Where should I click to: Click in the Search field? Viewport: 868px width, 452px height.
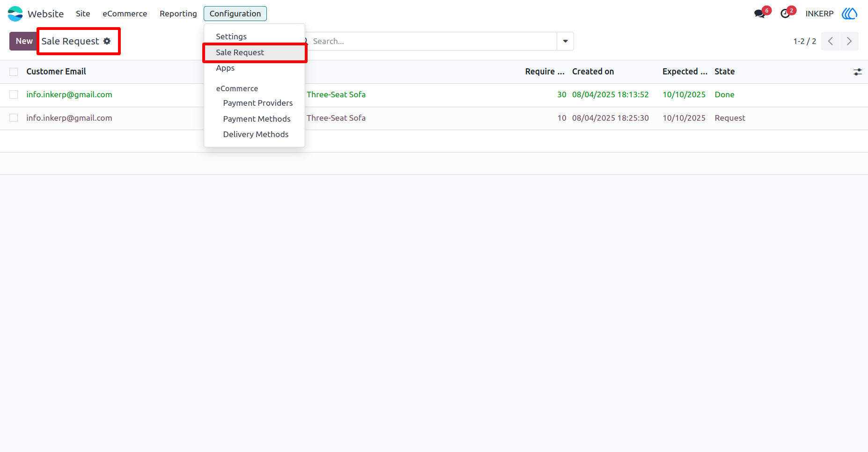point(433,41)
